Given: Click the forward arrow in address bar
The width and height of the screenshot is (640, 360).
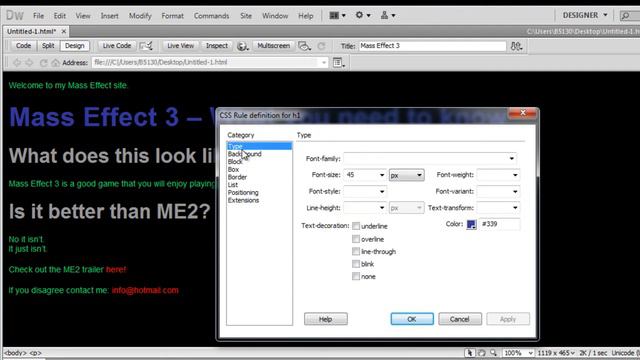Looking at the screenshot, I should (x=29, y=62).
